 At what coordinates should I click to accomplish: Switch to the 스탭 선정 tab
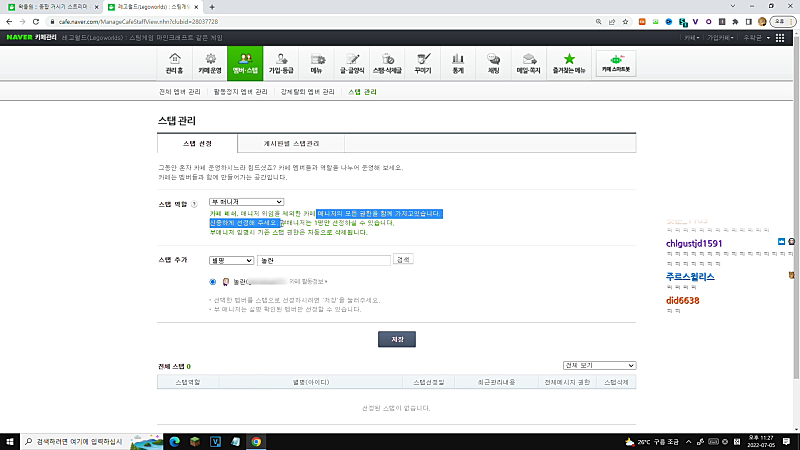click(x=197, y=143)
